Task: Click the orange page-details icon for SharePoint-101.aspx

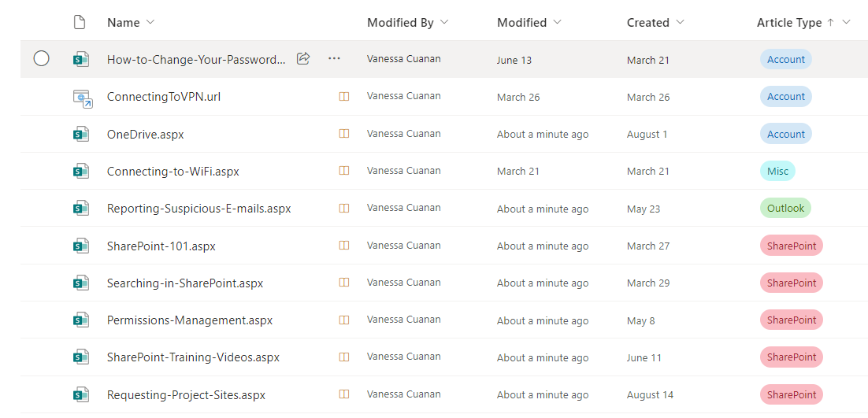Action: coord(343,246)
